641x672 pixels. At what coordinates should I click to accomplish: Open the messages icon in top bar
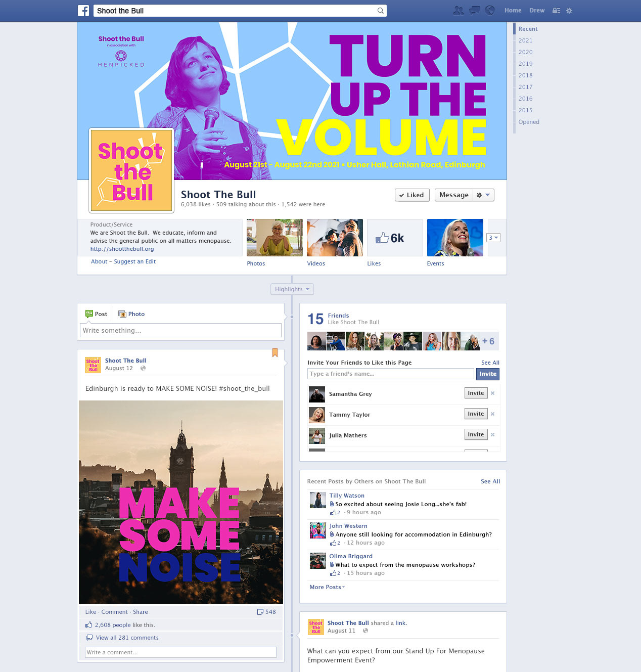(475, 10)
